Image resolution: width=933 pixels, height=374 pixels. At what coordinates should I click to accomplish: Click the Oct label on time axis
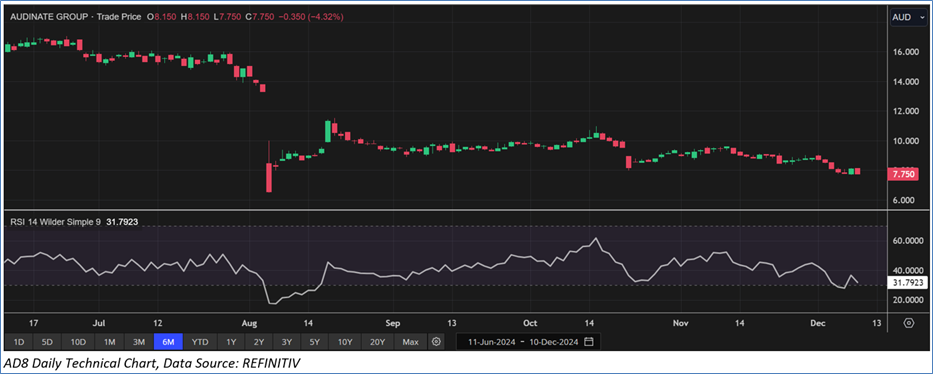tap(530, 323)
